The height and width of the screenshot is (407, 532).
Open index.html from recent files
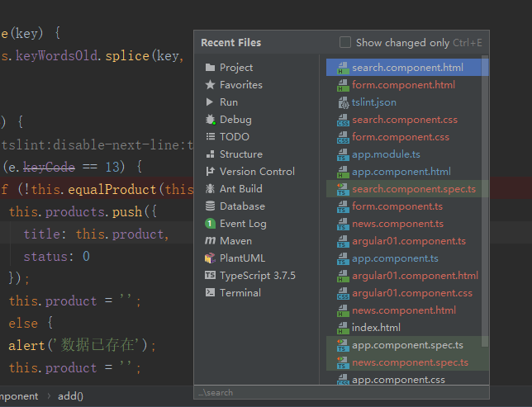376,328
